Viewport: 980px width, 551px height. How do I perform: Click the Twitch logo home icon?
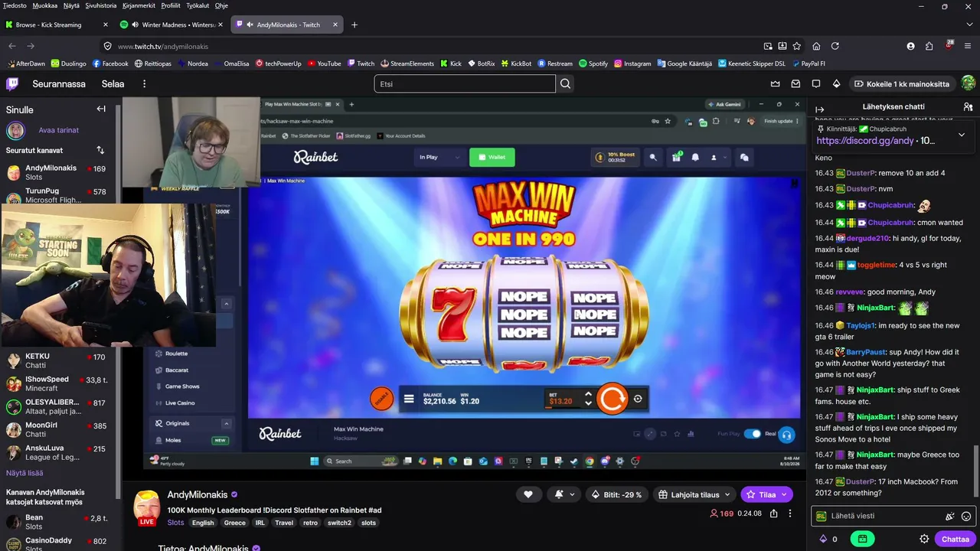12,83
